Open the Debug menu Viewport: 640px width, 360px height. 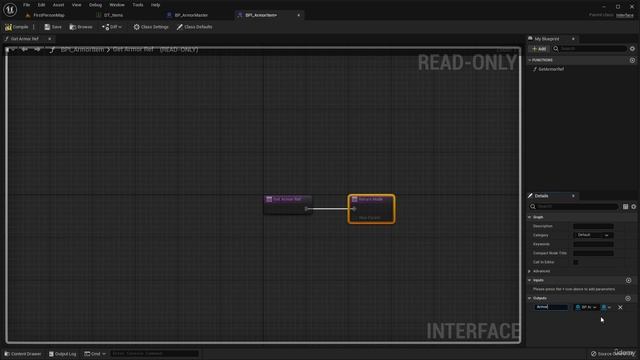95,5
